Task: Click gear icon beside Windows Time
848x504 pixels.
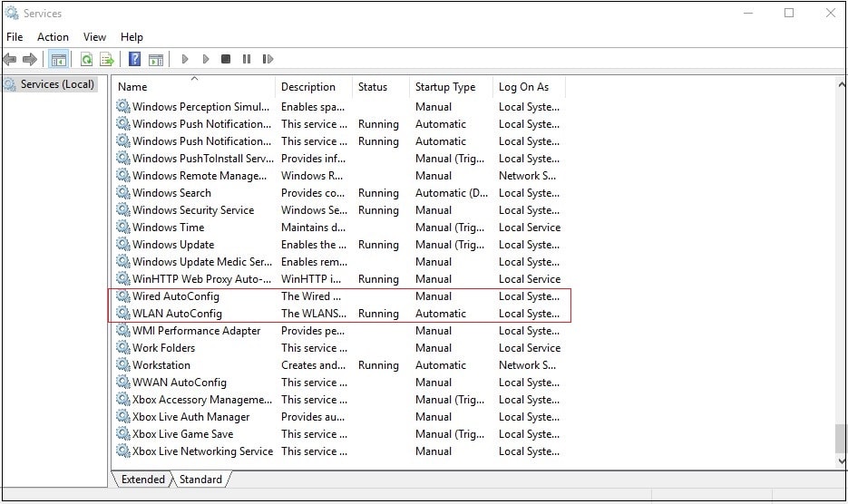Action: (x=123, y=228)
